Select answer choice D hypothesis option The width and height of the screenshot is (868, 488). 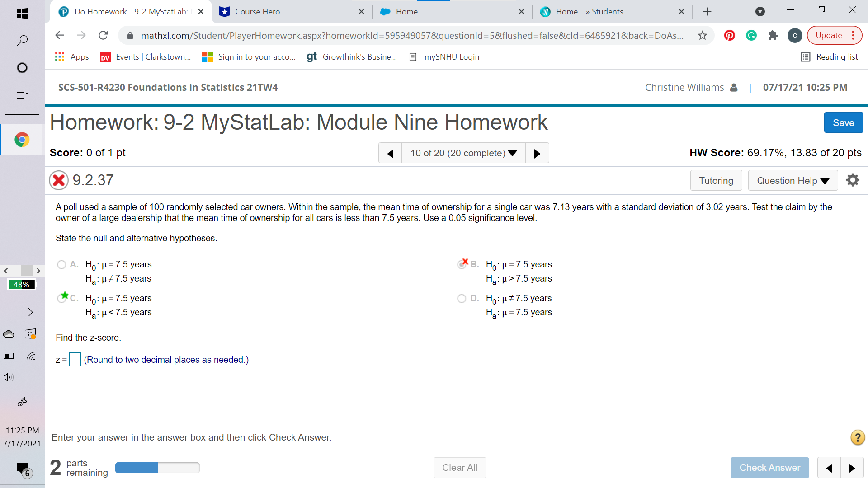461,298
